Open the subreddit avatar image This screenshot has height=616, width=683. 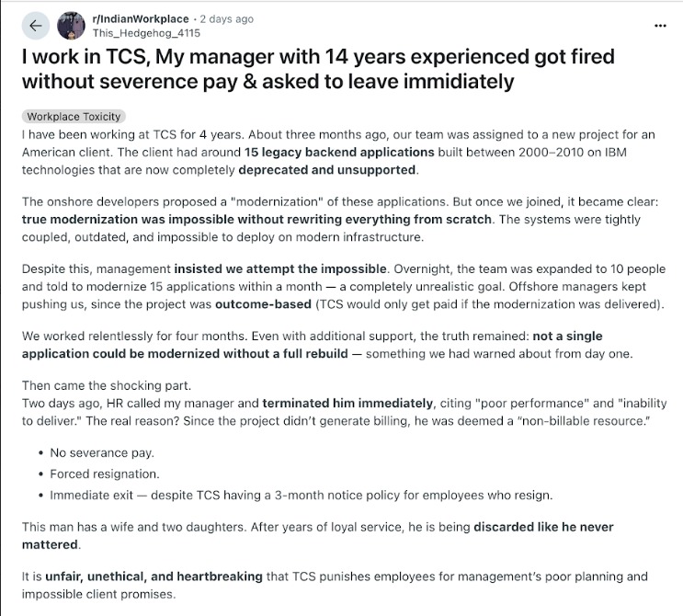71,26
